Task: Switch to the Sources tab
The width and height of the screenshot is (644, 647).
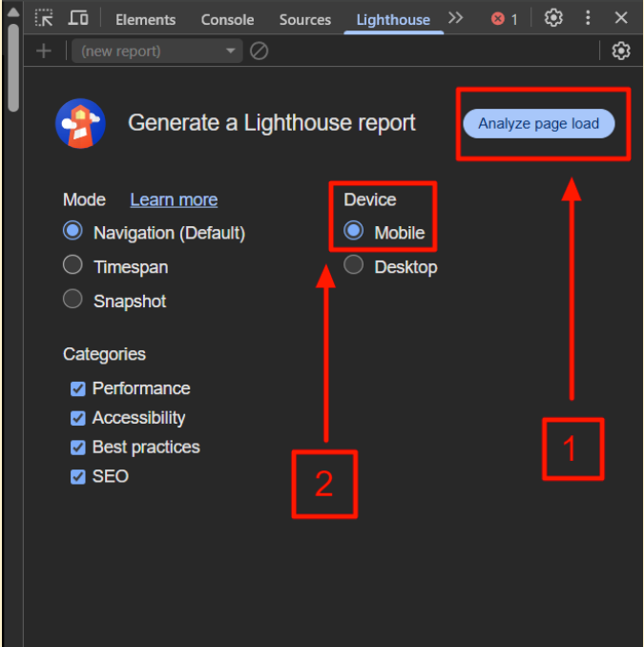Action: click(x=305, y=20)
